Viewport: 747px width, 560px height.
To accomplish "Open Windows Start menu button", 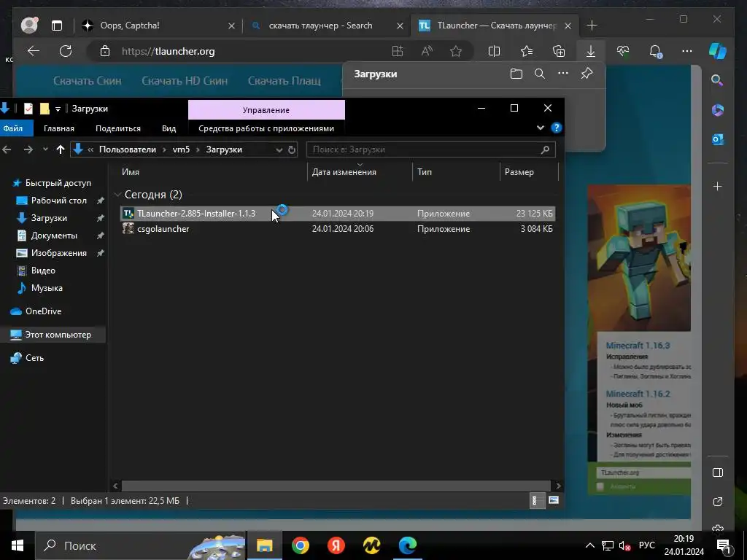I will click(x=18, y=545).
